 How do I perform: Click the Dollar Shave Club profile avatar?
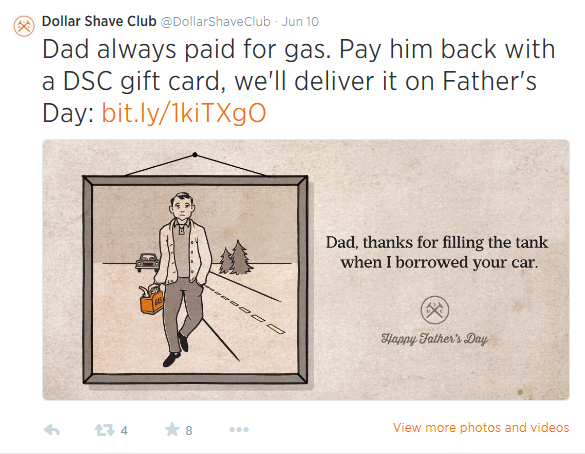click(24, 26)
